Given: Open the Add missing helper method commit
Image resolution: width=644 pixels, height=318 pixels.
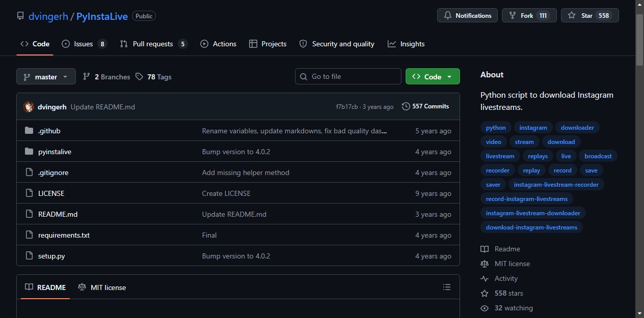Looking at the screenshot, I should (x=246, y=172).
